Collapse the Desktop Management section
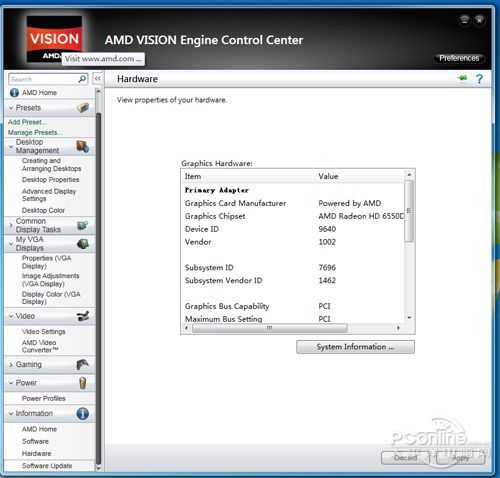This screenshot has width=500, height=478. click(x=11, y=146)
